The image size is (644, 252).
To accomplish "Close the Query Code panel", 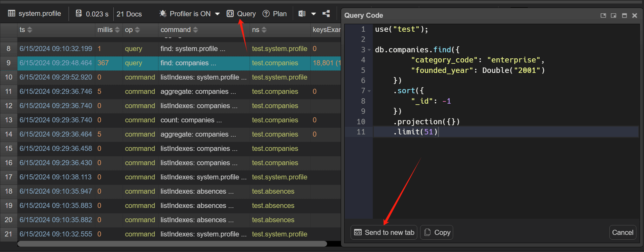I will tap(634, 15).
